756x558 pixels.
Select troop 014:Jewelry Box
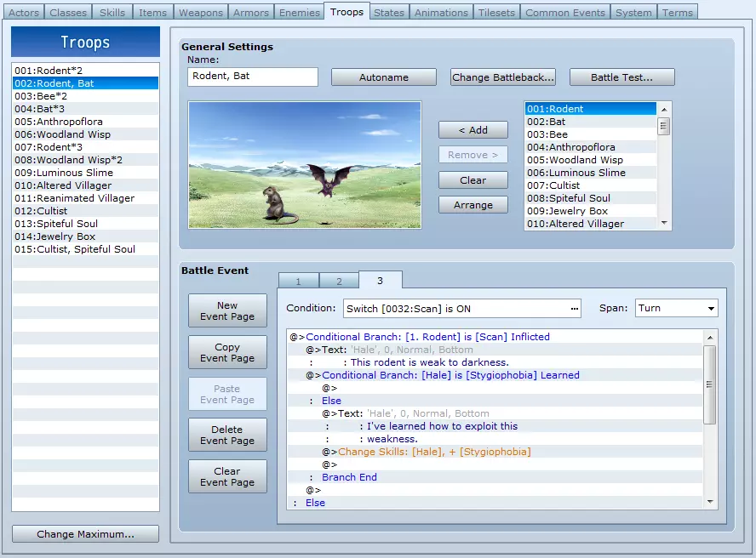click(85, 236)
